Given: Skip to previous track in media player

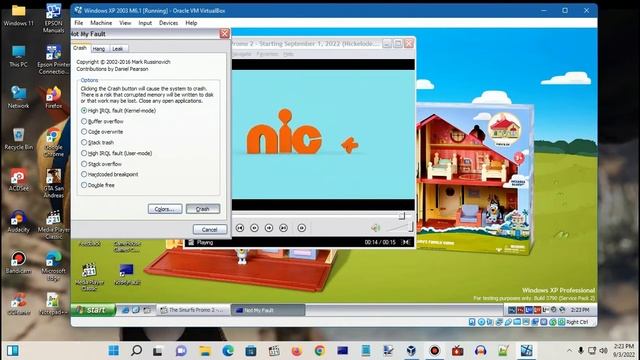Looking at the screenshot, I should point(240,228).
